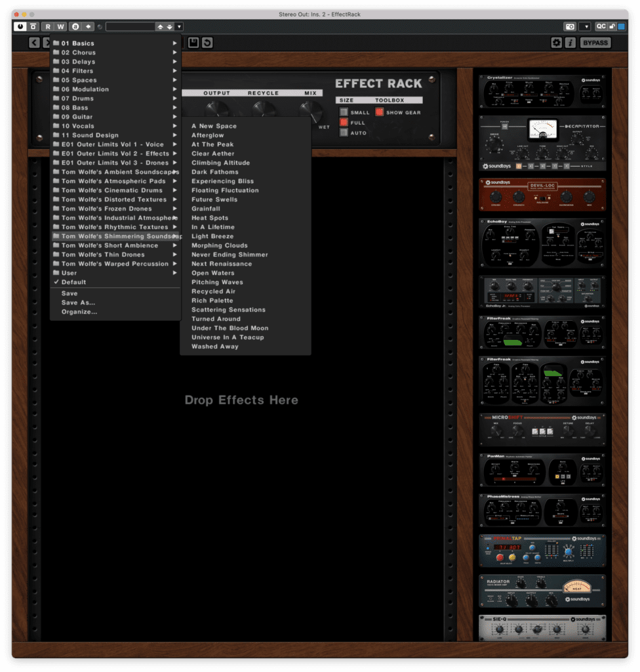Adjust the OUTPUT knob

click(217, 110)
